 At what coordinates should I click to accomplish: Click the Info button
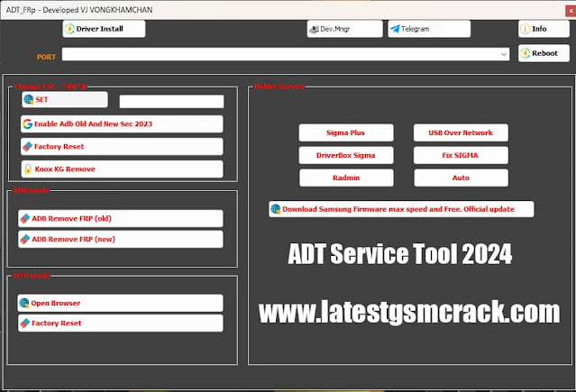tap(544, 29)
